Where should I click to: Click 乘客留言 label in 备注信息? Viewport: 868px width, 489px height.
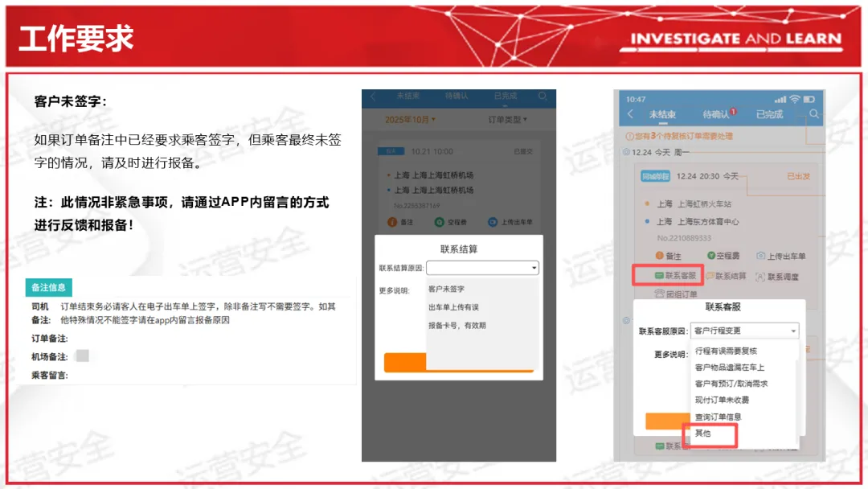click(49, 375)
